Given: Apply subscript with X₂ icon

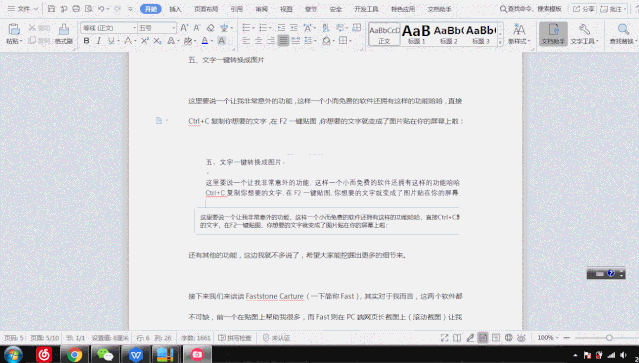Looking at the screenshot, I should (x=157, y=41).
